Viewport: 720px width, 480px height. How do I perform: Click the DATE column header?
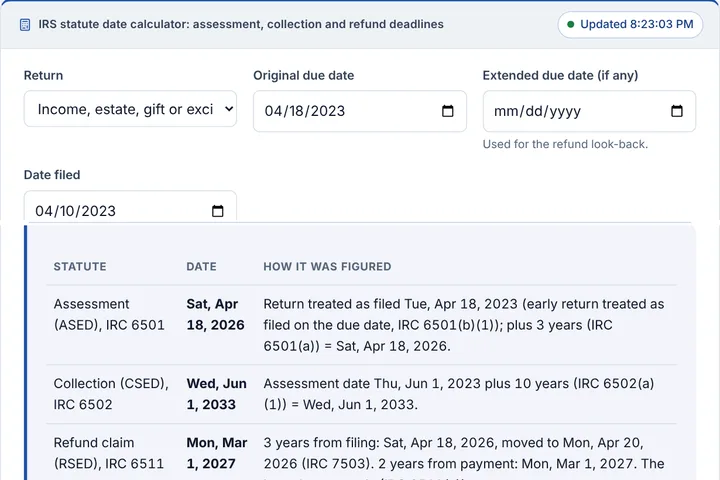(x=201, y=267)
